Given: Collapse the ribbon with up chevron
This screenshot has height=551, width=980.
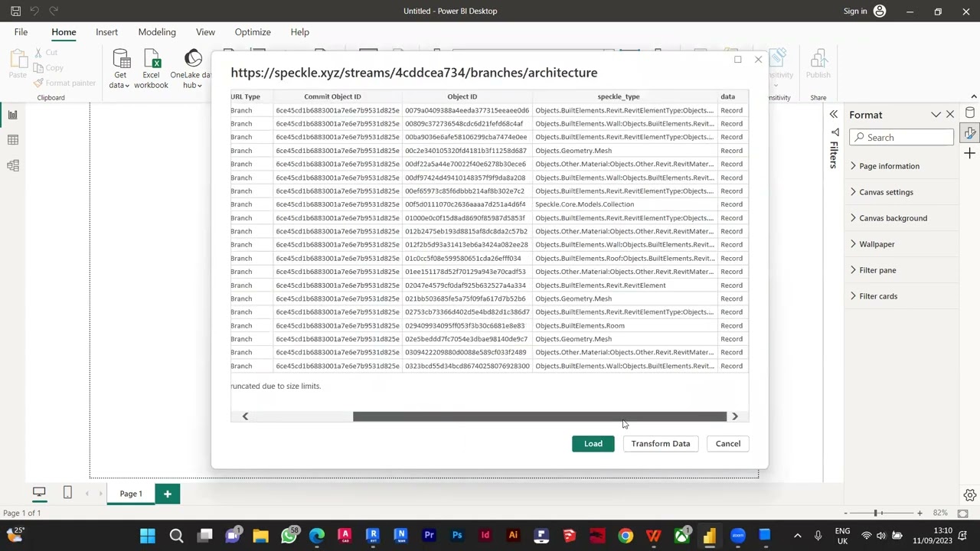Looking at the screenshot, I should 973,97.
